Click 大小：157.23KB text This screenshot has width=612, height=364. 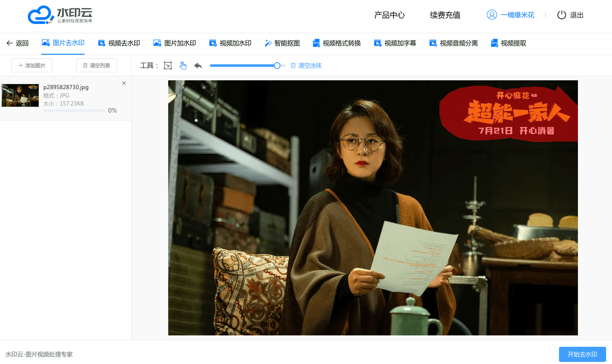pyautogui.click(x=64, y=103)
